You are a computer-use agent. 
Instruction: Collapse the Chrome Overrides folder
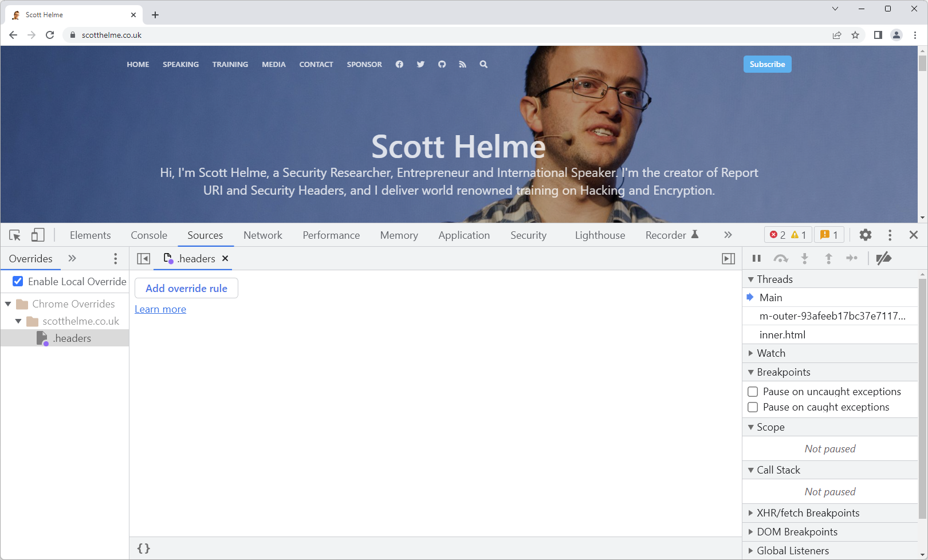(x=8, y=304)
